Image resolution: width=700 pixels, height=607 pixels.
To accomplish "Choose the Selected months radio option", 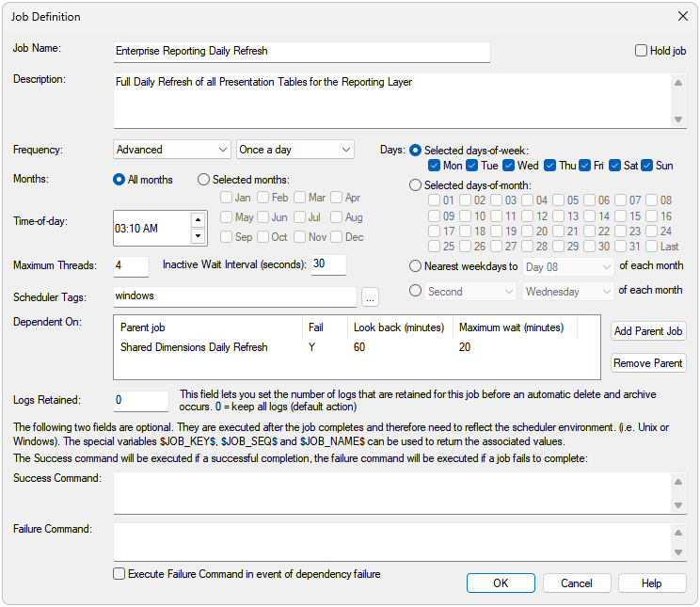I will 204,180.
